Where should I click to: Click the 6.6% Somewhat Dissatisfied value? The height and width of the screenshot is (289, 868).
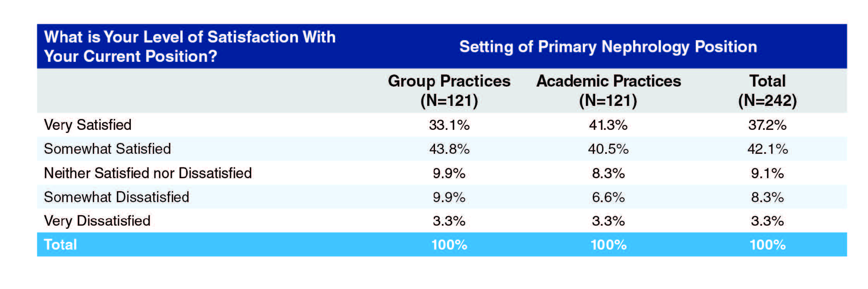point(608,197)
